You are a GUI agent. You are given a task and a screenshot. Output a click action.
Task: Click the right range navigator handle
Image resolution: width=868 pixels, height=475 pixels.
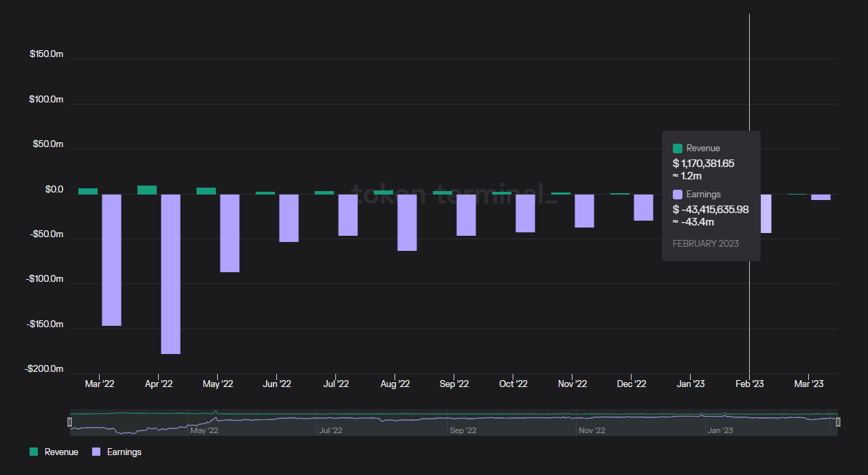pos(838,422)
